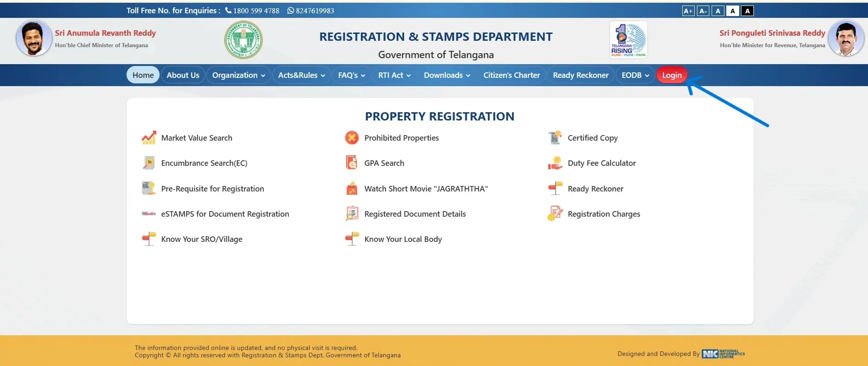Viewport: 868px width, 366px height.
Task: Click the Duty Fee Calculator hand icon
Action: 555,163
